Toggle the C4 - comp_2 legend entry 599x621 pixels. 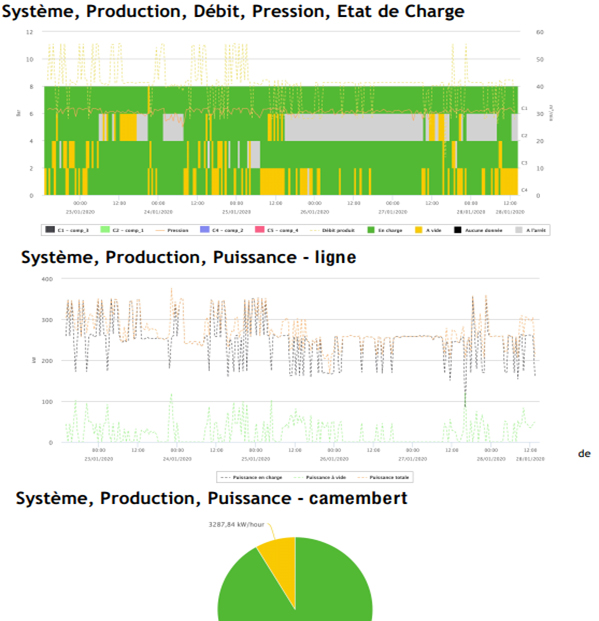pyautogui.click(x=222, y=230)
